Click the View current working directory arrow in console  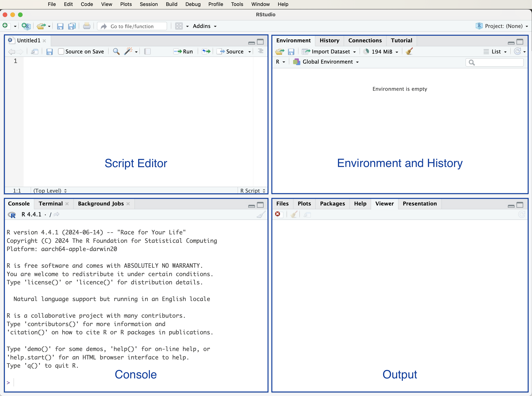57,214
